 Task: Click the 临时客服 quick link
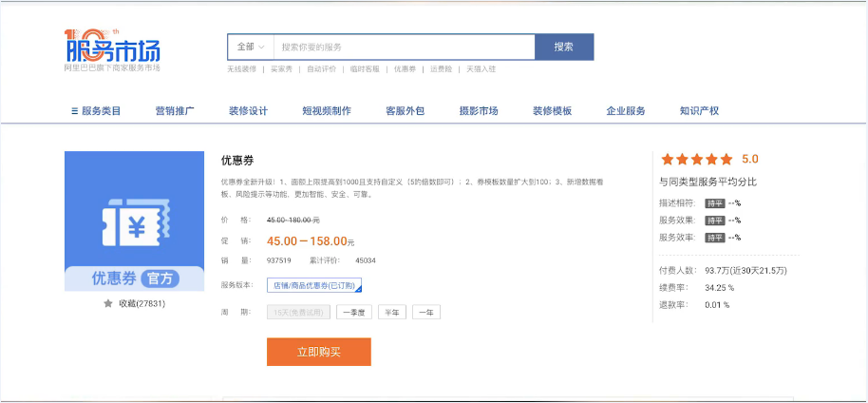coord(365,69)
